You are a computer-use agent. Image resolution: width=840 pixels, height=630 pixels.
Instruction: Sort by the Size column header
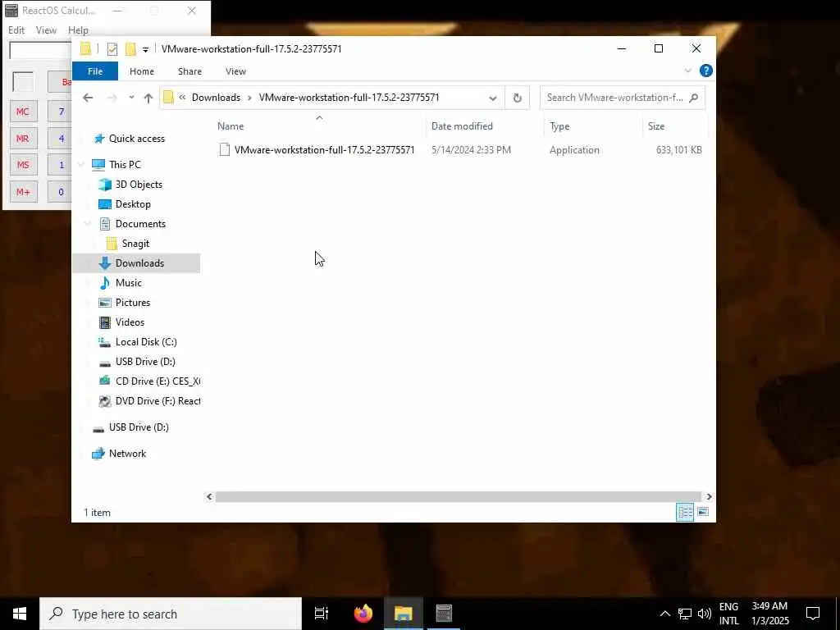(x=656, y=126)
